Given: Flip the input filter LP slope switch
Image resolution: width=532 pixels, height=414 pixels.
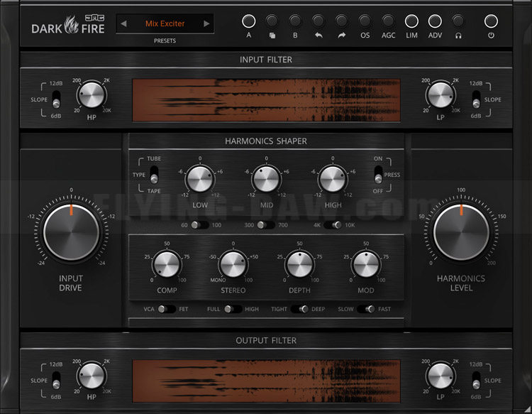Looking at the screenshot, I should [x=476, y=99].
